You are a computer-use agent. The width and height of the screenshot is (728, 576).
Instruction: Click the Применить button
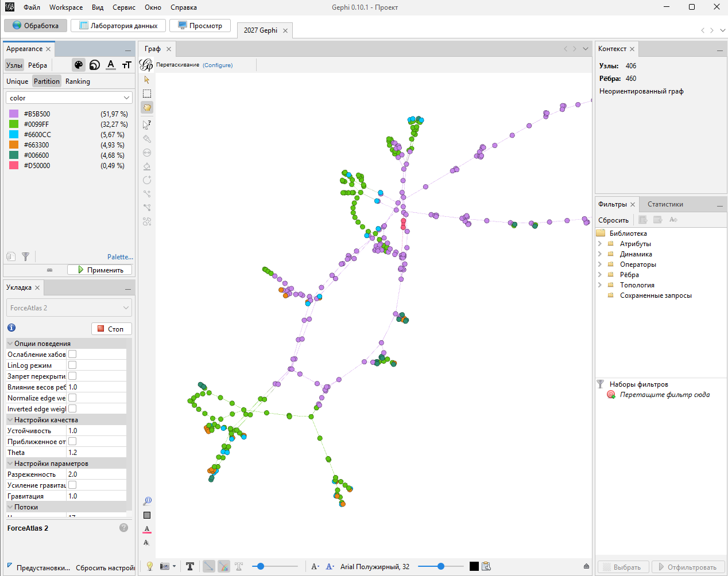click(x=100, y=270)
